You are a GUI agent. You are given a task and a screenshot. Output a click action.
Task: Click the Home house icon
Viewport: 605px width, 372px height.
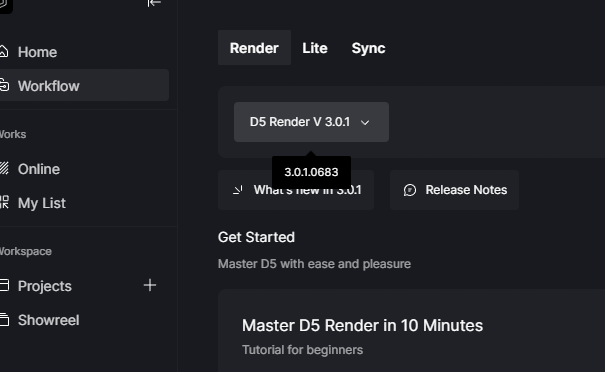tap(4, 52)
